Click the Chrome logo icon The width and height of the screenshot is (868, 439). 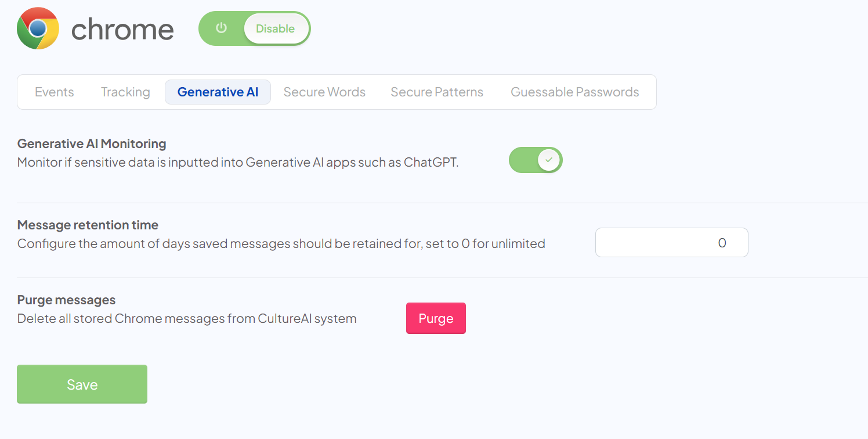point(38,28)
